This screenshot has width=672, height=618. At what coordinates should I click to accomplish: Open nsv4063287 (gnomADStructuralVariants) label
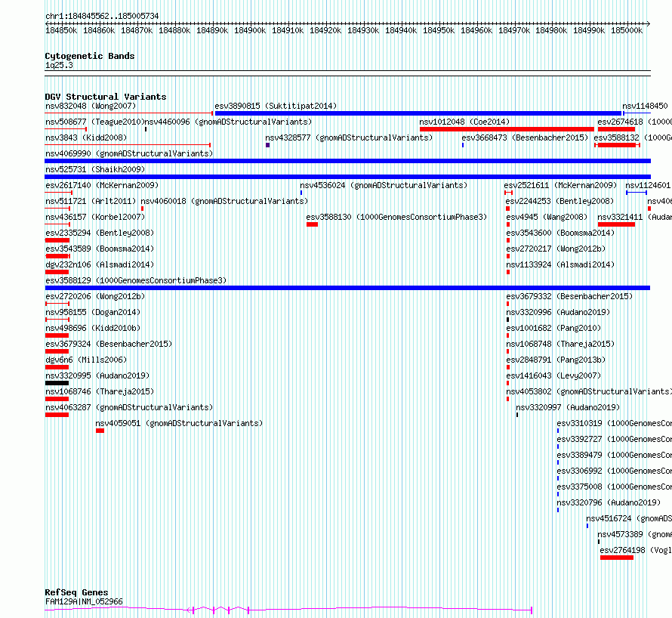pos(129,407)
